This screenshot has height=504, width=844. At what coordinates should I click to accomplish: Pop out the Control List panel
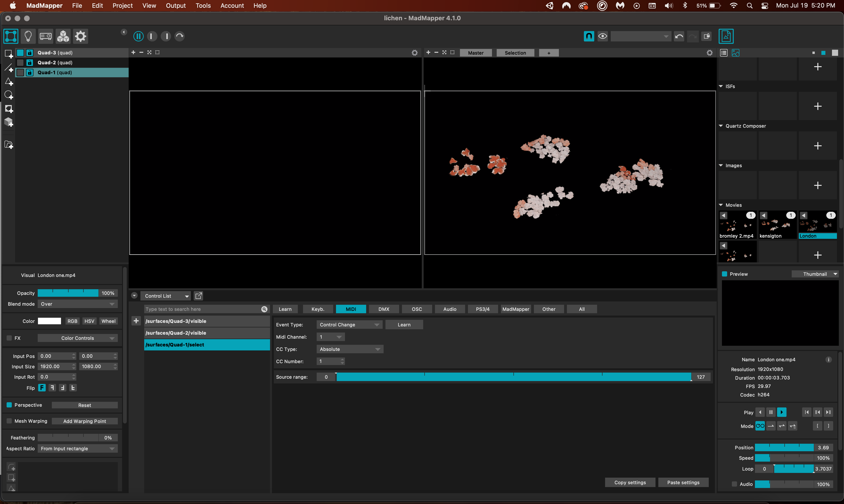tap(198, 296)
